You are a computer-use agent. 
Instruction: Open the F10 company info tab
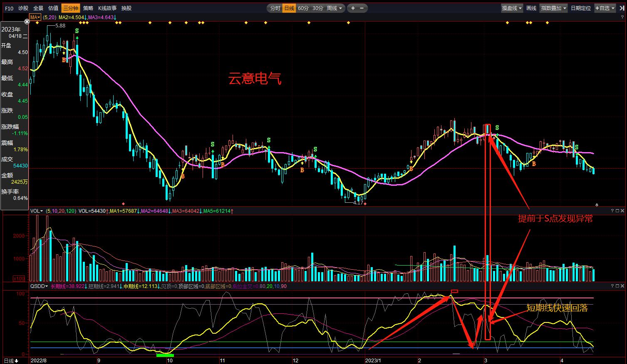(x=9, y=8)
